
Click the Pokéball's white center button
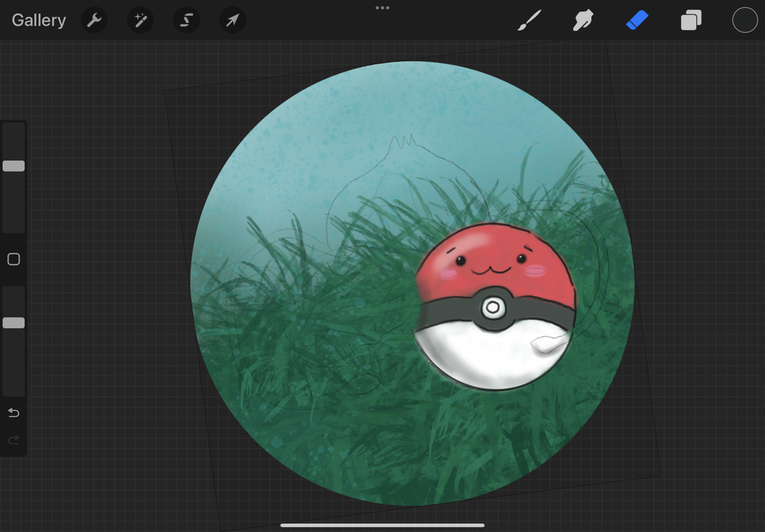coord(493,307)
